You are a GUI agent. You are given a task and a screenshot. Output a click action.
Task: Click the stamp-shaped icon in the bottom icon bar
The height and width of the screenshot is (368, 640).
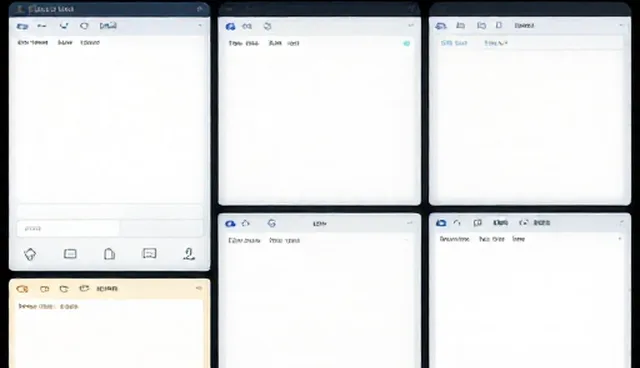tap(189, 254)
